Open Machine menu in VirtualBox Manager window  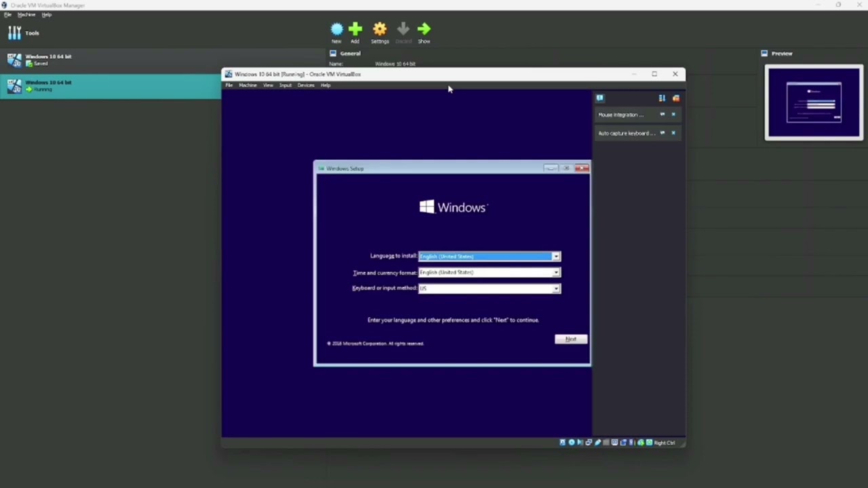click(26, 14)
